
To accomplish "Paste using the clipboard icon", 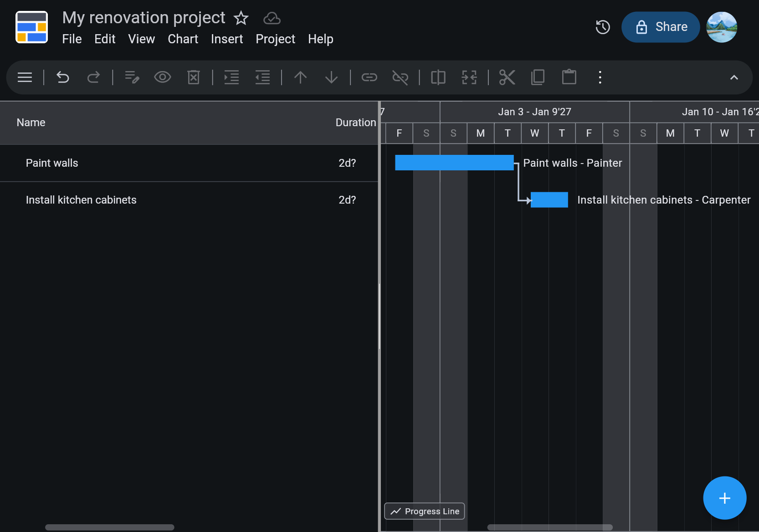I will point(569,77).
